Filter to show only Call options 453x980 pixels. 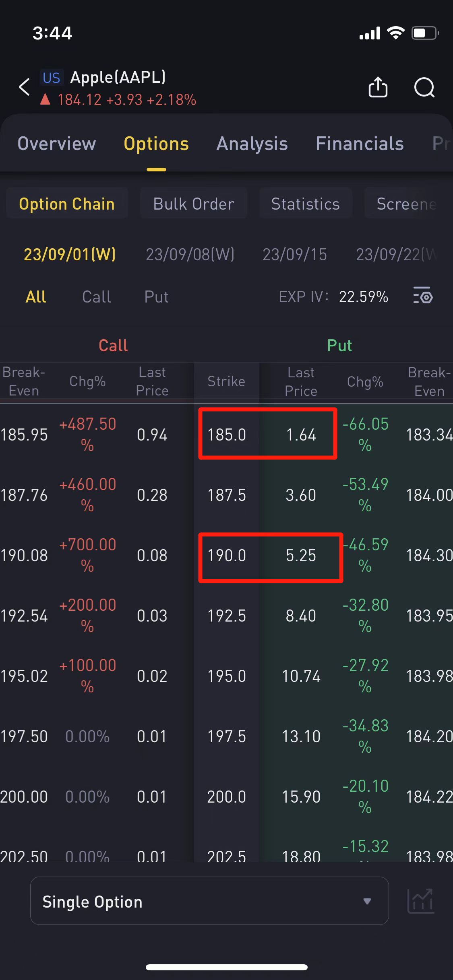coord(97,297)
